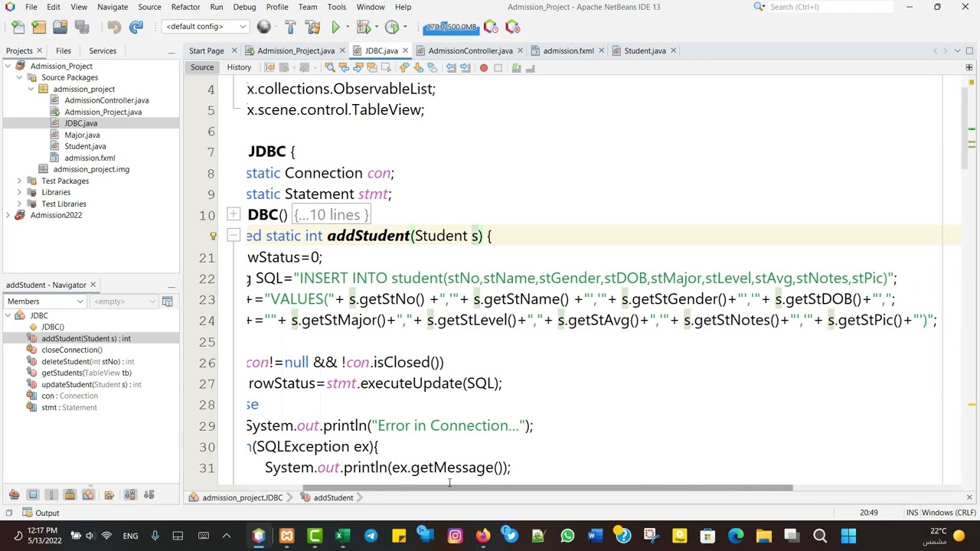Image resolution: width=980 pixels, height=551 pixels.
Task: Expand collapsed JDBC() code fold on line 10
Action: click(234, 215)
